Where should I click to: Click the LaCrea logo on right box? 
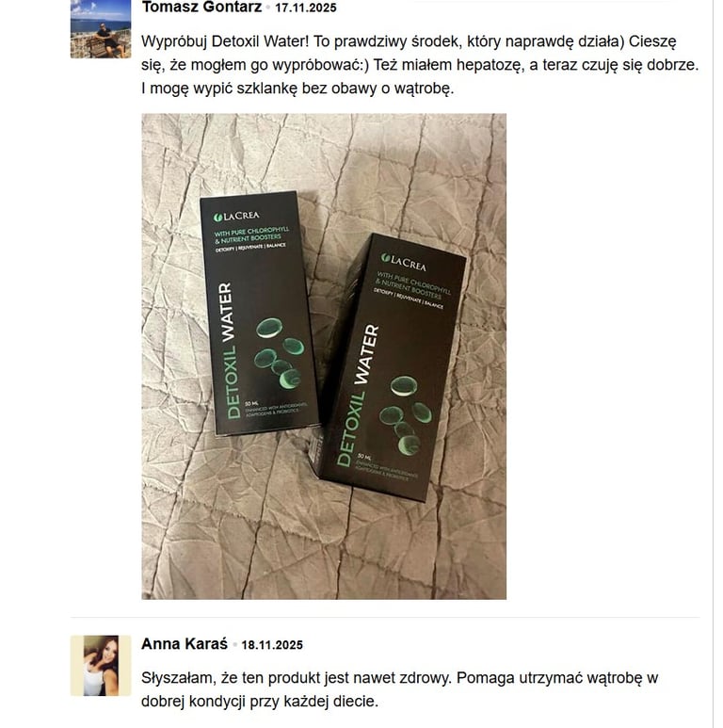click(x=403, y=262)
